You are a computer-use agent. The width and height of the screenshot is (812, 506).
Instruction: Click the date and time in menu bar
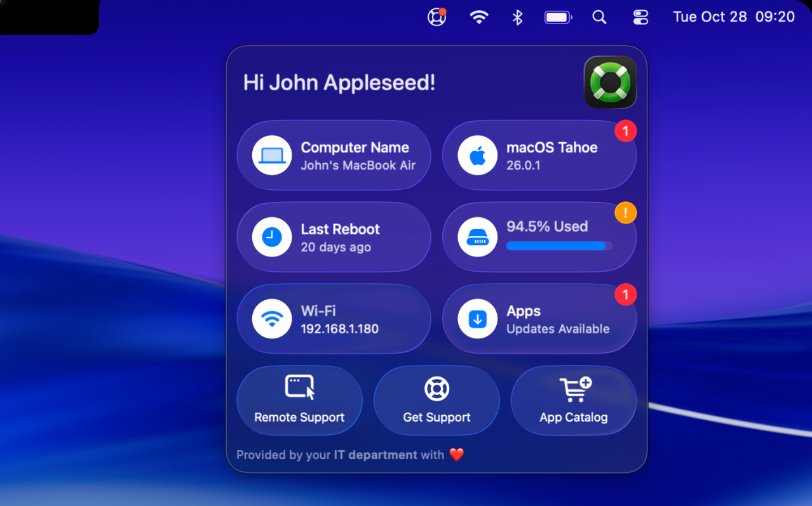[x=733, y=17]
